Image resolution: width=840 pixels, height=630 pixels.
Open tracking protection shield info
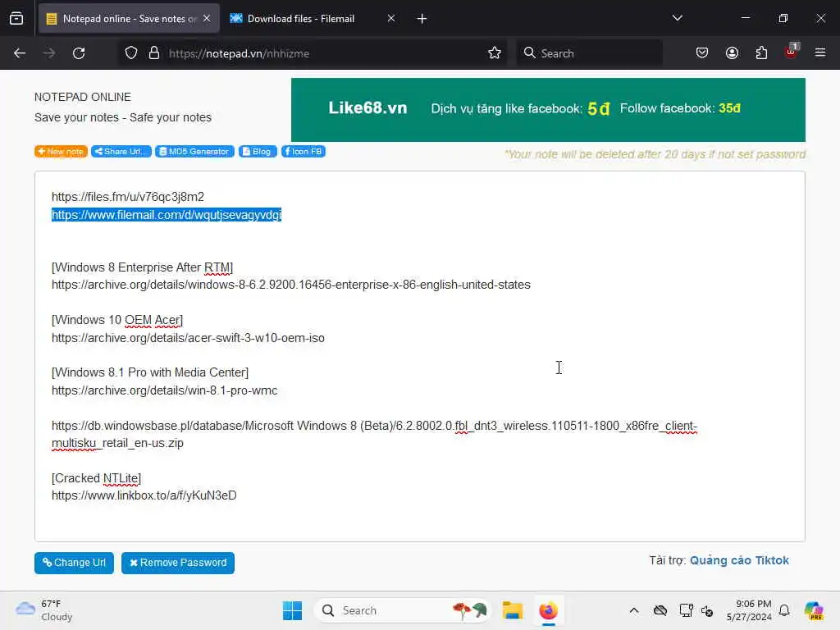pos(131,53)
